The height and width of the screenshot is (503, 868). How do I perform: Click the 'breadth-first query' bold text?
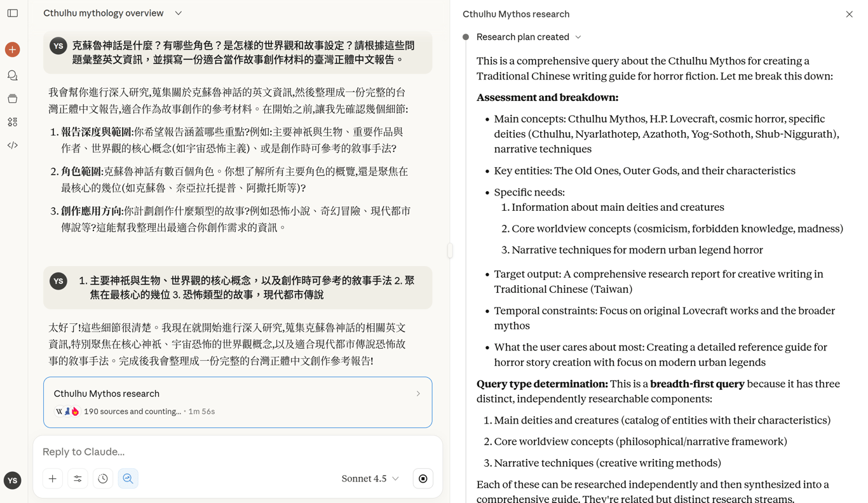tap(697, 384)
